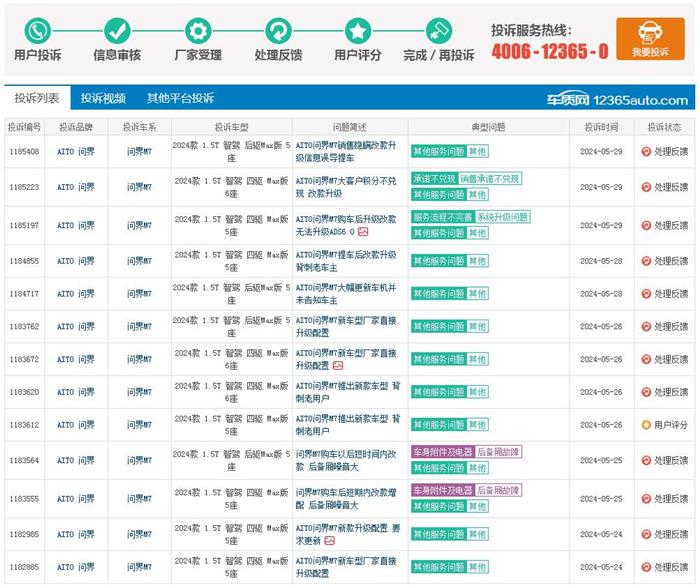Click status icon for complaint 1183672

pyautogui.click(x=646, y=359)
